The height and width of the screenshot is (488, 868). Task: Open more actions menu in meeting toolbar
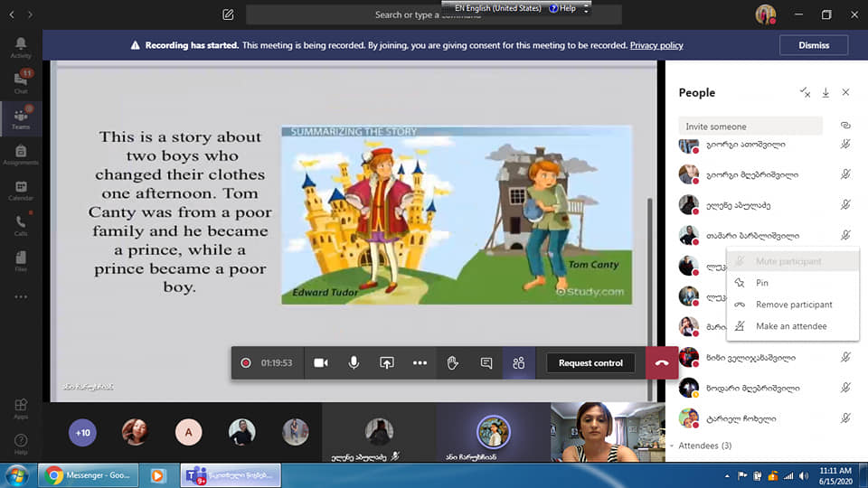point(420,363)
